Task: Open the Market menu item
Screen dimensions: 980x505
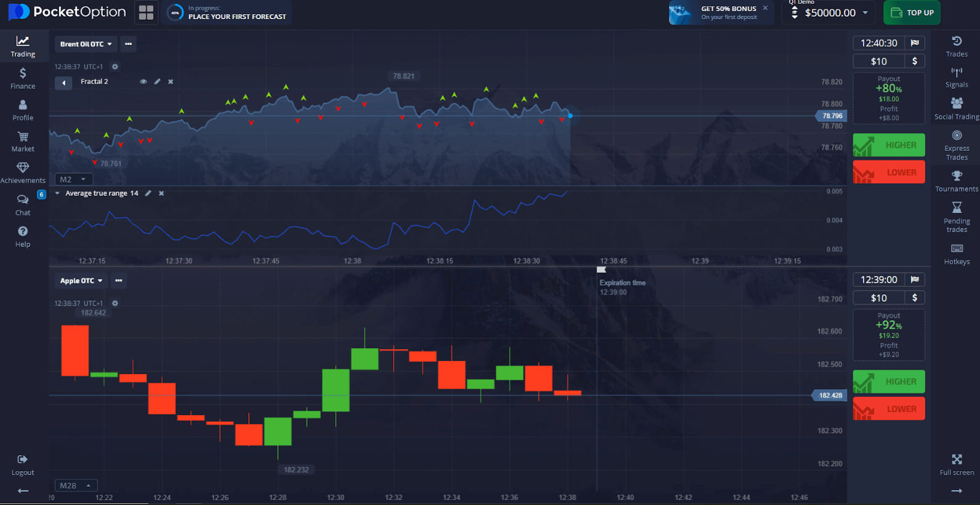Action: (x=23, y=141)
